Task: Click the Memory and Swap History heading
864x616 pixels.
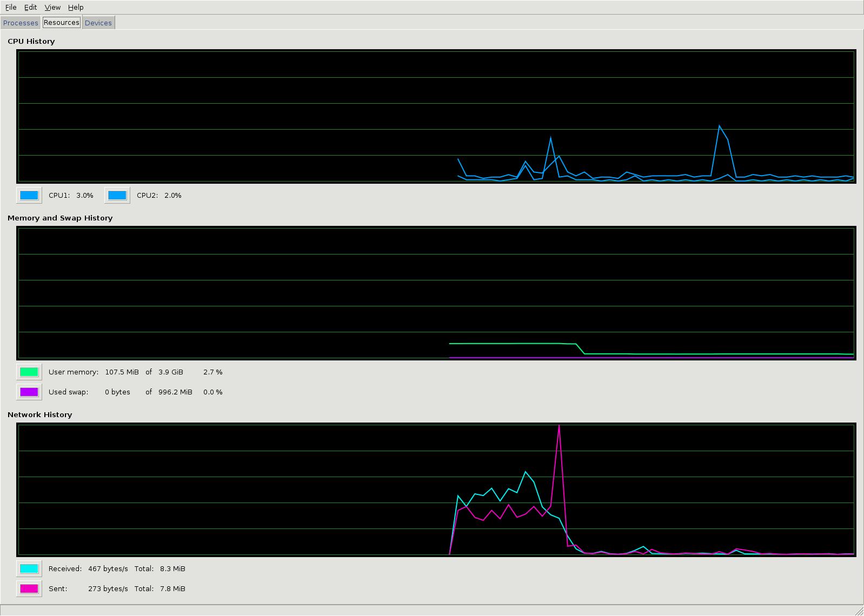Action: [x=60, y=218]
